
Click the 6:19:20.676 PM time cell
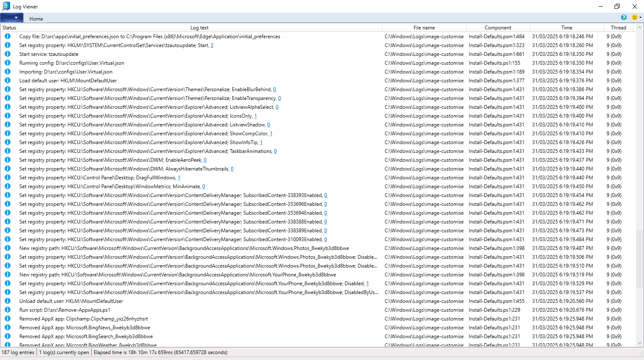pyautogui.click(x=562, y=310)
